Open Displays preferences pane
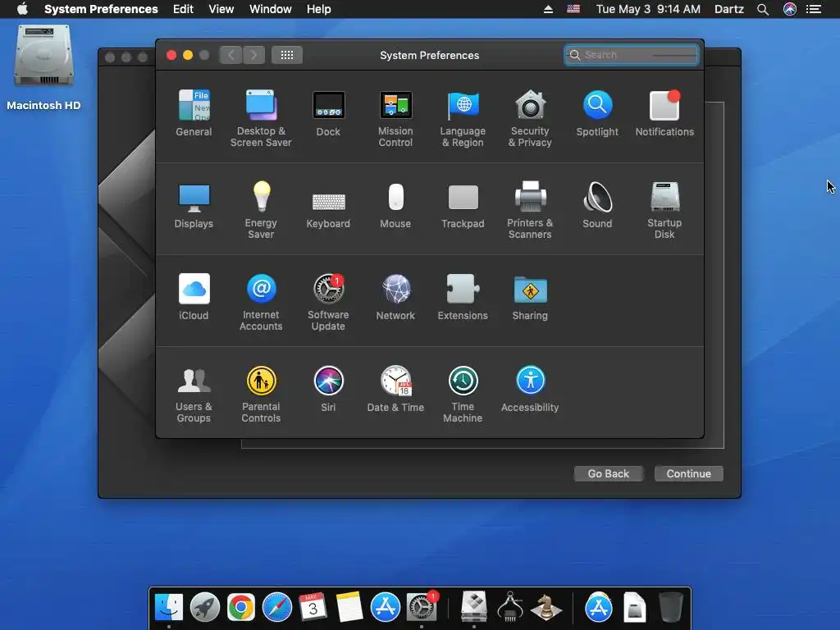Screen dimensions: 840x630 pyautogui.click(x=194, y=205)
